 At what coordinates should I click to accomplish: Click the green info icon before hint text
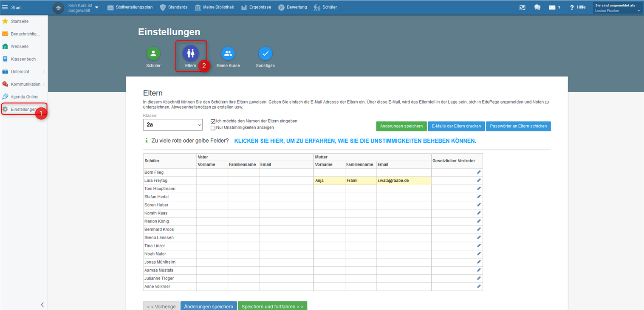coord(147,141)
